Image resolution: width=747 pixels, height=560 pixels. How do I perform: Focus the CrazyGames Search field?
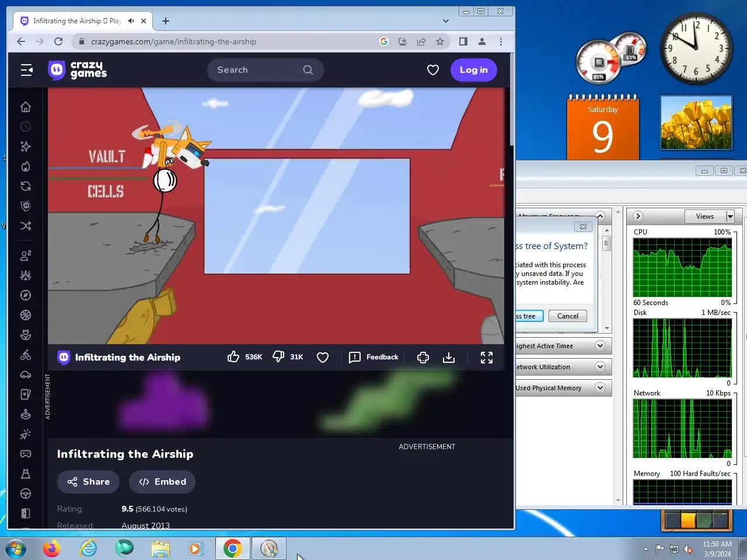[x=266, y=70]
